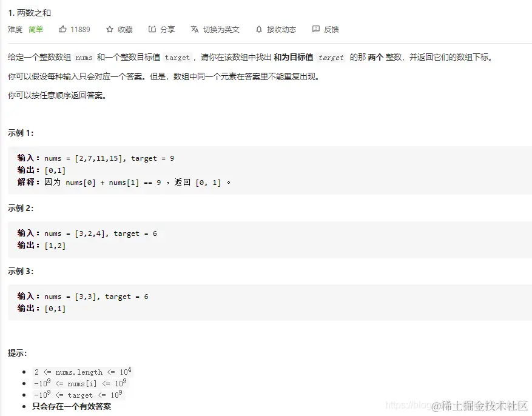Toggle notifications with 接收动态
Viewport: 532px width, 416px height.
(x=276, y=29)
